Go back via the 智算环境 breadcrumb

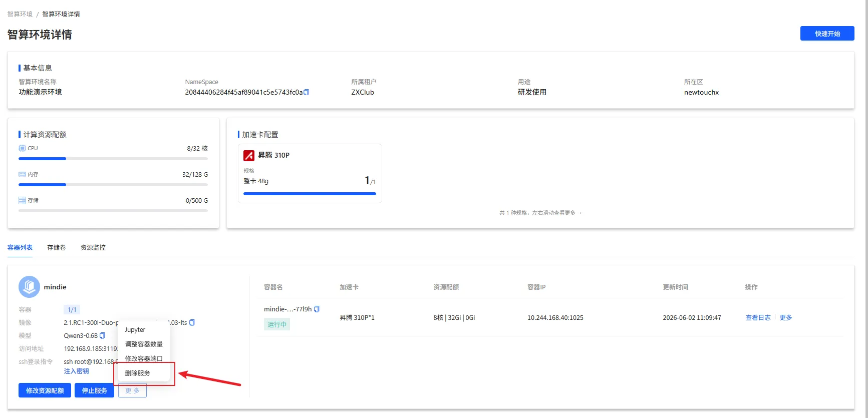point(20,14)
